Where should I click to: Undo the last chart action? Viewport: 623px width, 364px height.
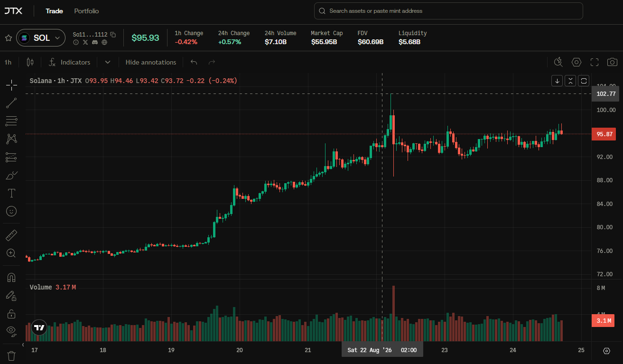pos(194,62)
